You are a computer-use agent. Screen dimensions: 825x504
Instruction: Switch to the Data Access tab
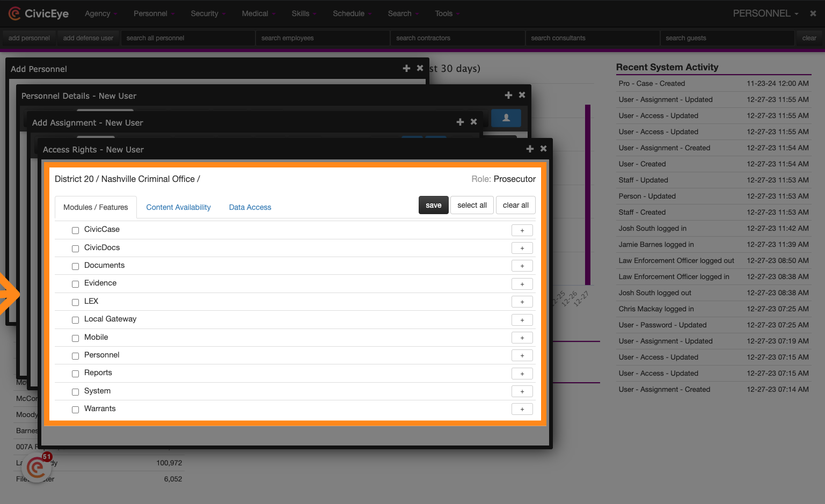tap(250, 207)
